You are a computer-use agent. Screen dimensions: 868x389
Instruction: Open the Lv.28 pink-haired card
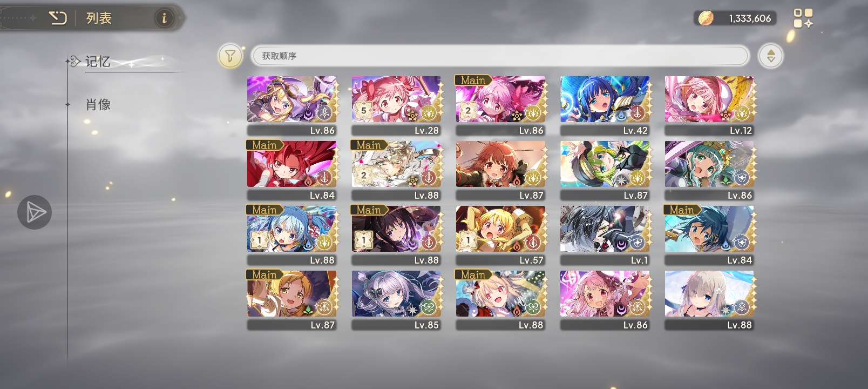(396, 105)
